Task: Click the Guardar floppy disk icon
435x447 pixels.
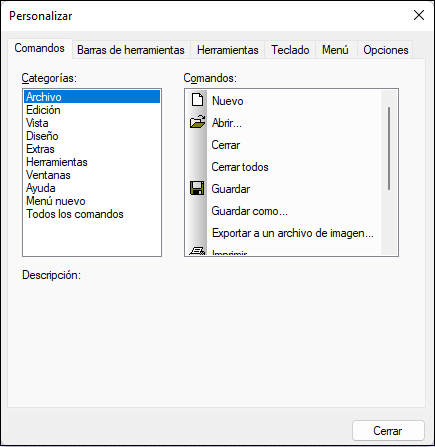Action: 197,188
